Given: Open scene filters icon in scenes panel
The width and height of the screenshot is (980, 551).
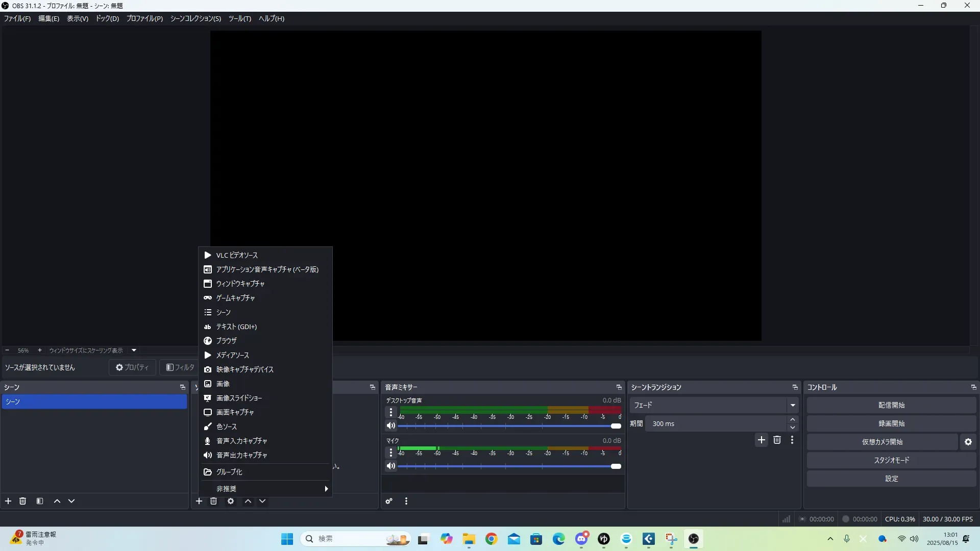Looking at the screenshot, I should point(40,502).
